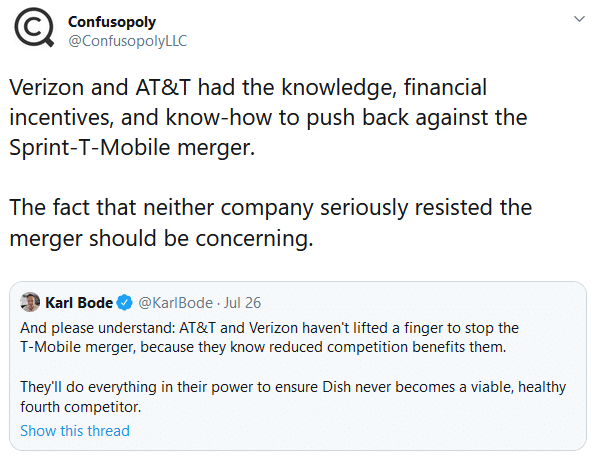Screen dimensions: 597x458
Task: Click quoted line "They'll do everything in their power"
Action: [x=293, y=387]
